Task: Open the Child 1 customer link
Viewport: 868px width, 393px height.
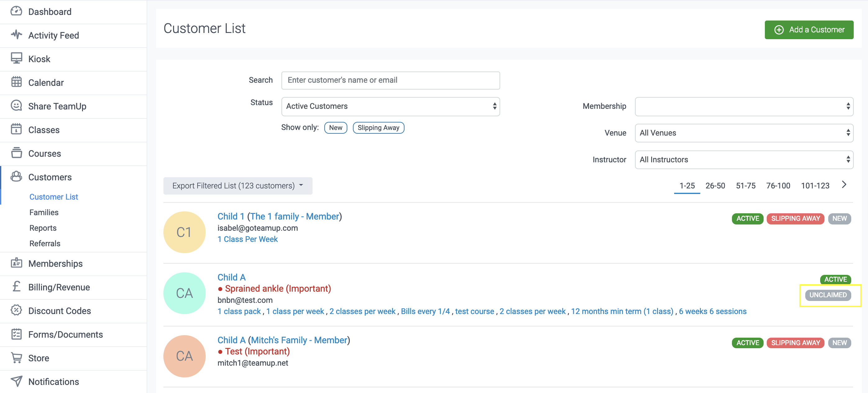Action: pyautogui.click(x=231, y=216)
